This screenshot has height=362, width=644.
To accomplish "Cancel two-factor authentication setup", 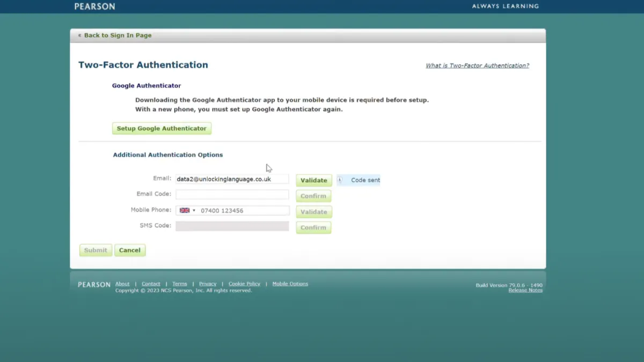I will pos(130,250).
